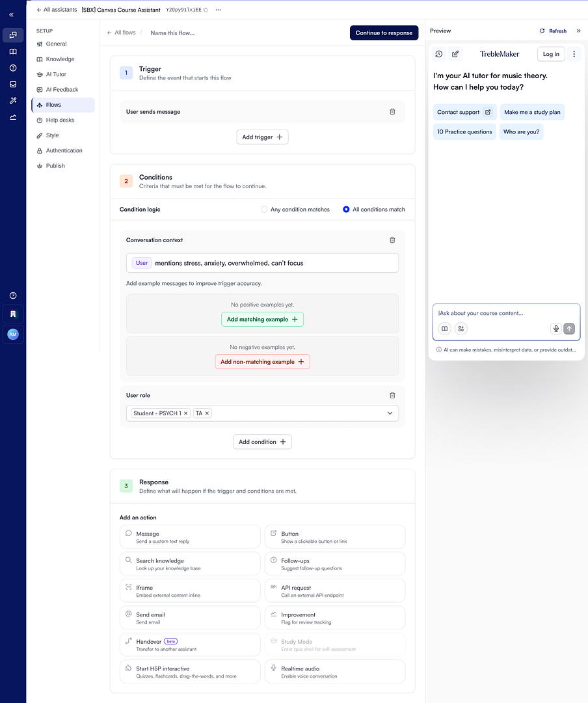Open the assistant more options ellipsis

pyautogui.click(x=219, y=10)
